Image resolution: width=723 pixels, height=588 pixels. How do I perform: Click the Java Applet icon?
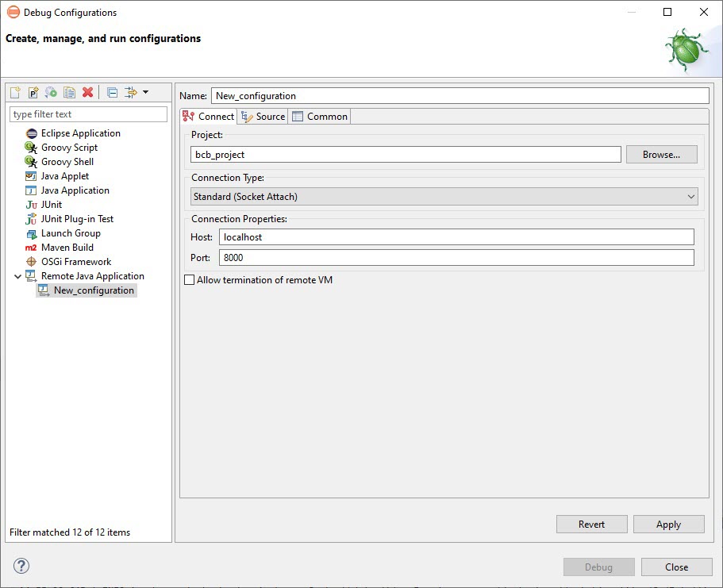click(x=31, y=176)
